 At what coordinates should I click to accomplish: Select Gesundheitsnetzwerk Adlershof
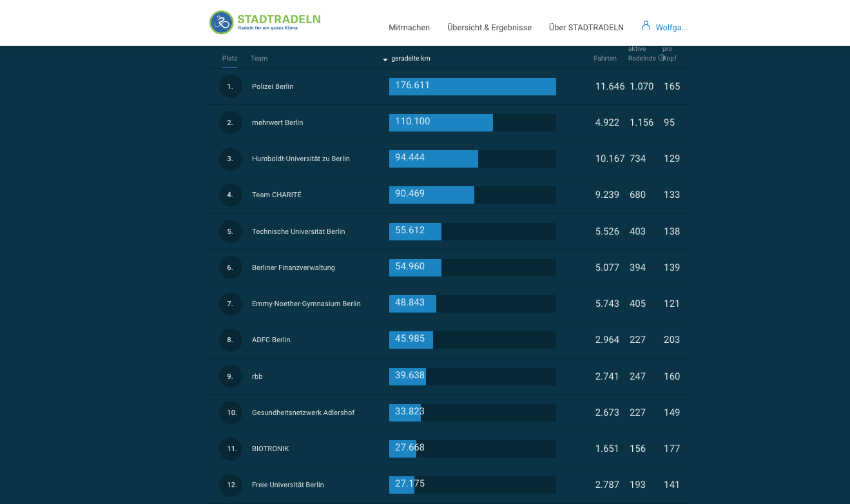[303, 412]
